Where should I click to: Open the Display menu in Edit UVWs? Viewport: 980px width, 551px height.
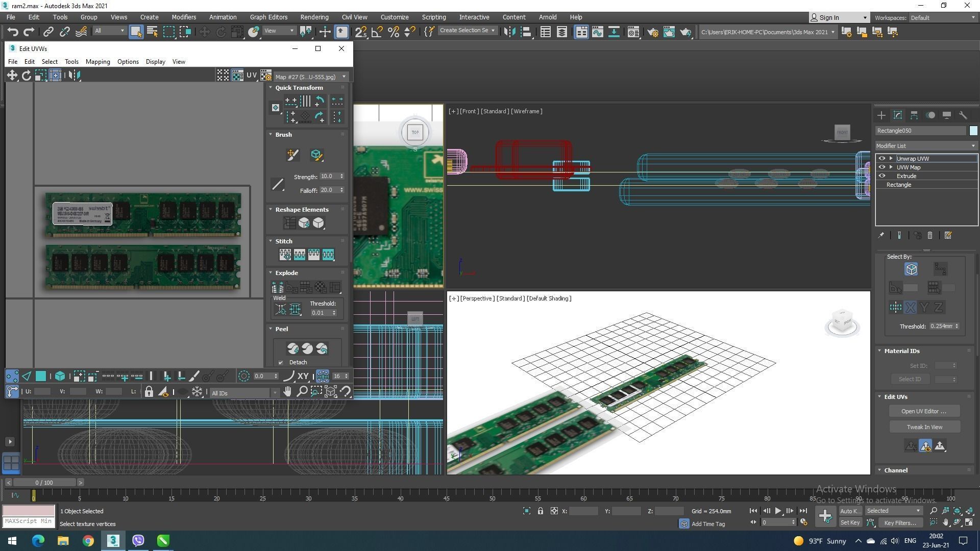tap(155, 62)
